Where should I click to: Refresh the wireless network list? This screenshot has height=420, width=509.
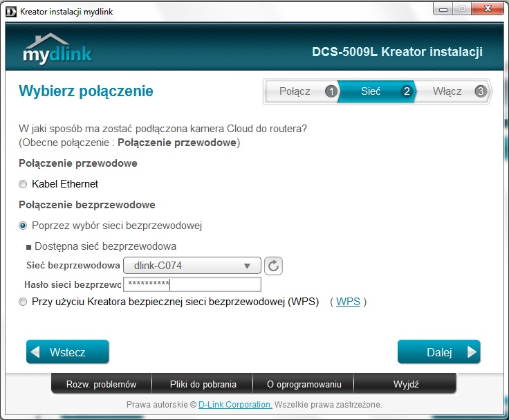pos(273,266)
